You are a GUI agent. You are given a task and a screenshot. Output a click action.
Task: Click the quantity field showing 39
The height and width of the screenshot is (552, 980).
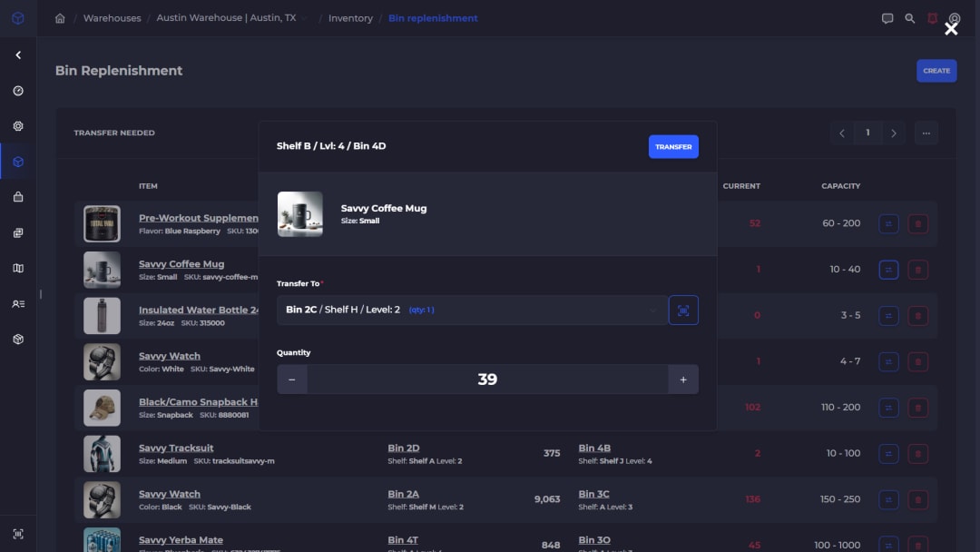pyautogui.click(x=487, y=379)
